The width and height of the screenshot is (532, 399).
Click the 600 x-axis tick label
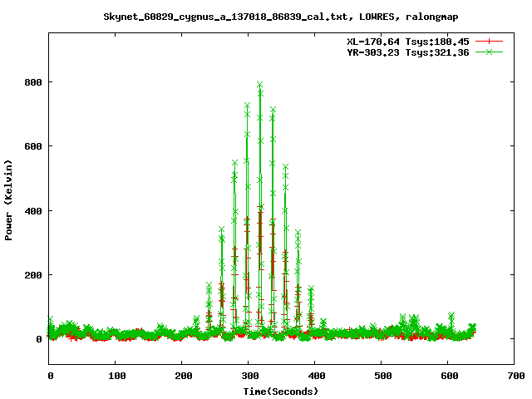(450, 376)
